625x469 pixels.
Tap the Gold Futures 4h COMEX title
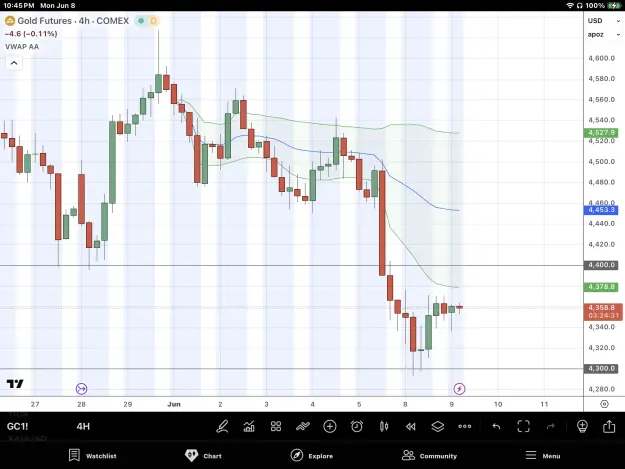pyautogui.click(x=73, y=21)
